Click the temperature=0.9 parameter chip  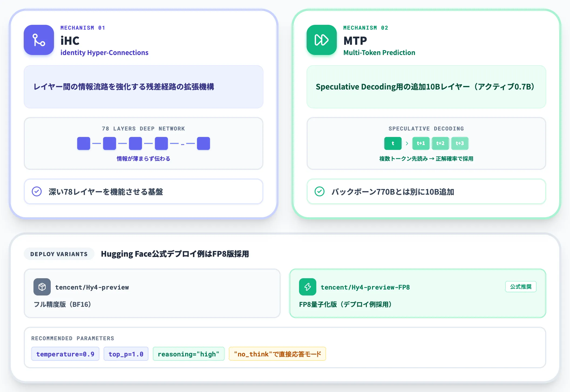pos(65,354)
